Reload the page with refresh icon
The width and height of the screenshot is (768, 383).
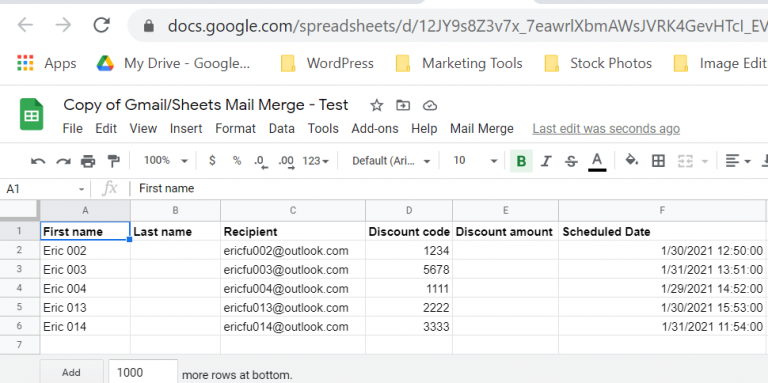[x=101, y=25]
